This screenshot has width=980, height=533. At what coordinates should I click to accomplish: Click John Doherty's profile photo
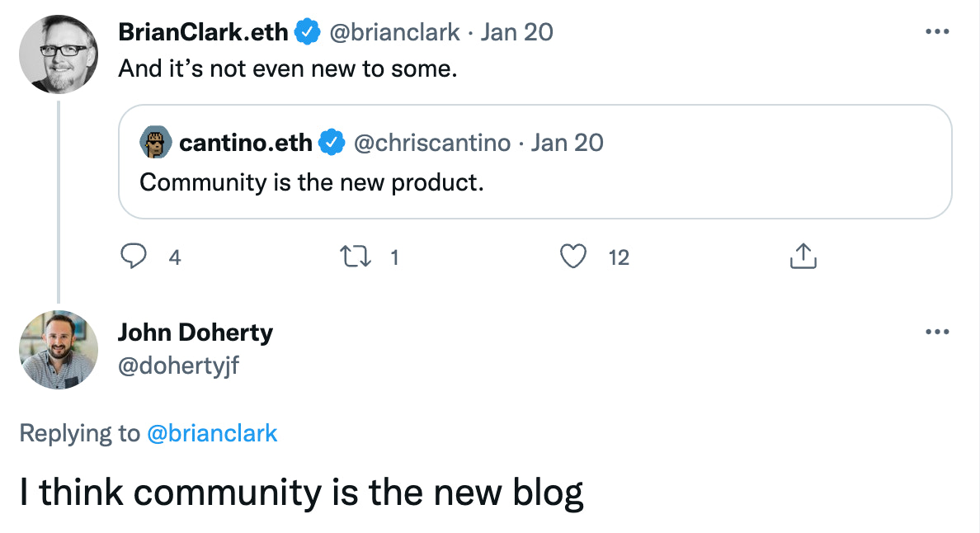click(x=59, y=349)
